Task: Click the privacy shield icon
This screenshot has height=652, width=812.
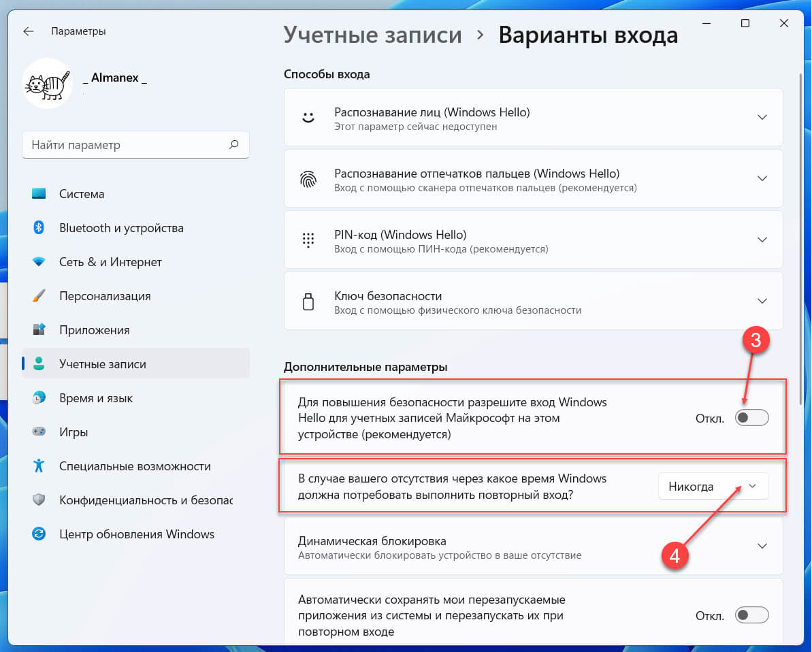Action: click(39, 500)
